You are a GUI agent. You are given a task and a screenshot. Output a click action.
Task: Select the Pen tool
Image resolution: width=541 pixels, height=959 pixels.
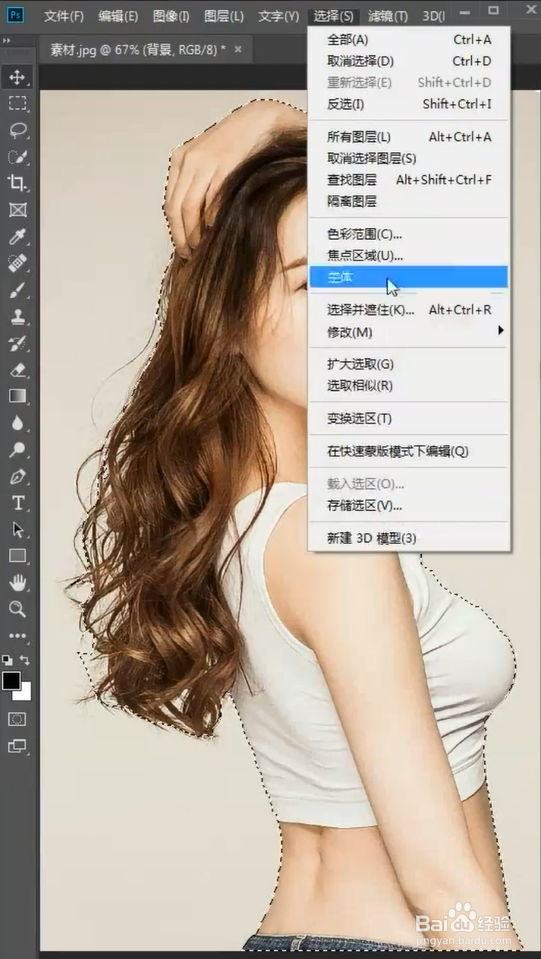[x=17, y=476]
